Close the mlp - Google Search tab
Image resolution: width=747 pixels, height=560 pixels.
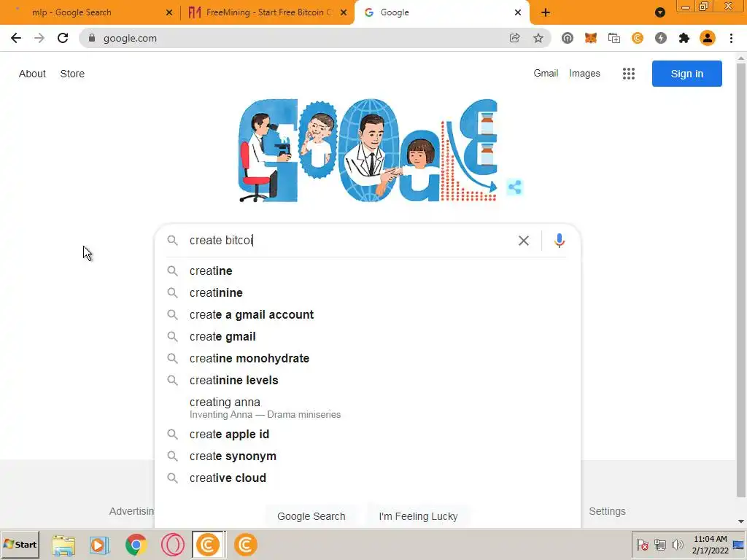point(169,12)
